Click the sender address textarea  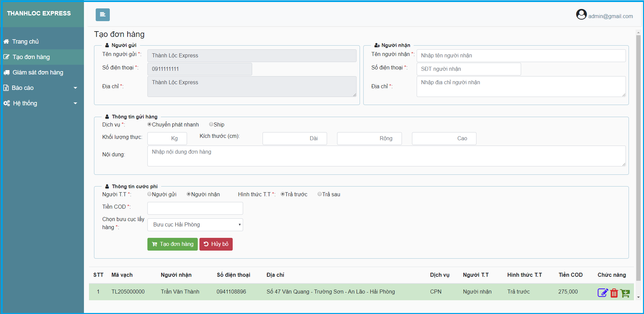point(252,87)
